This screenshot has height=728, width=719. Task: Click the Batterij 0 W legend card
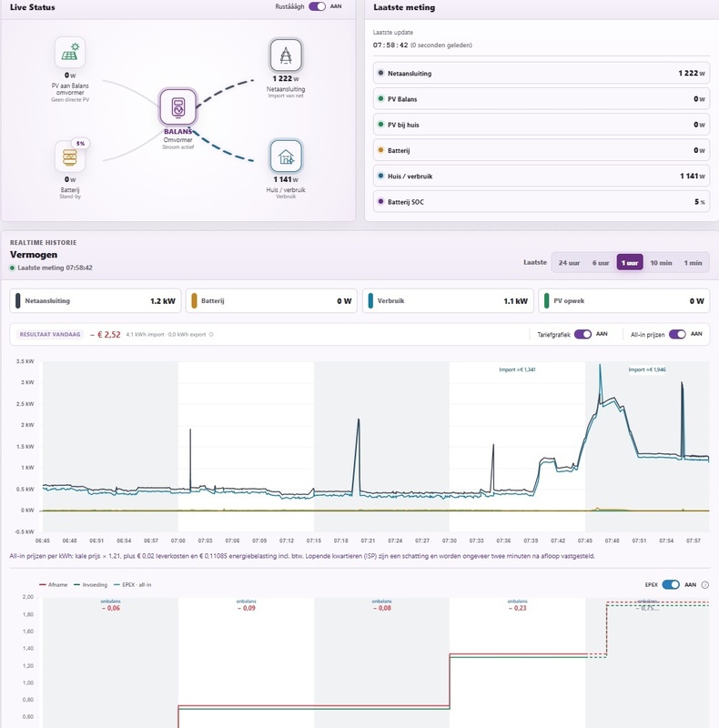click(x=271, y=301)
